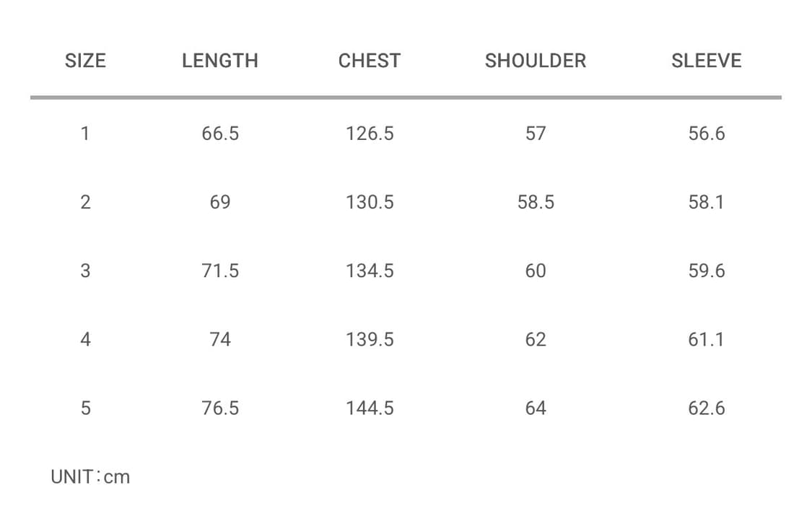Click the SIZE column header

point(85,61)
